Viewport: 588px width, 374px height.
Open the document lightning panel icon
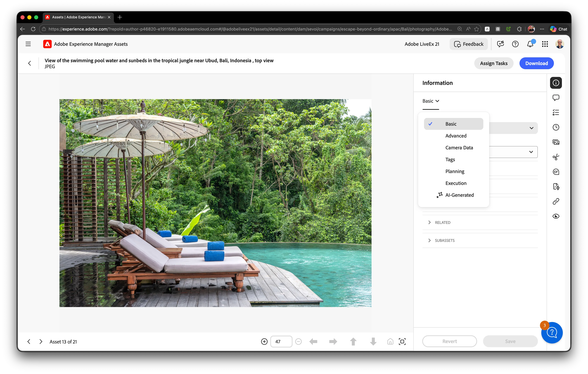(x=556, y=187)
